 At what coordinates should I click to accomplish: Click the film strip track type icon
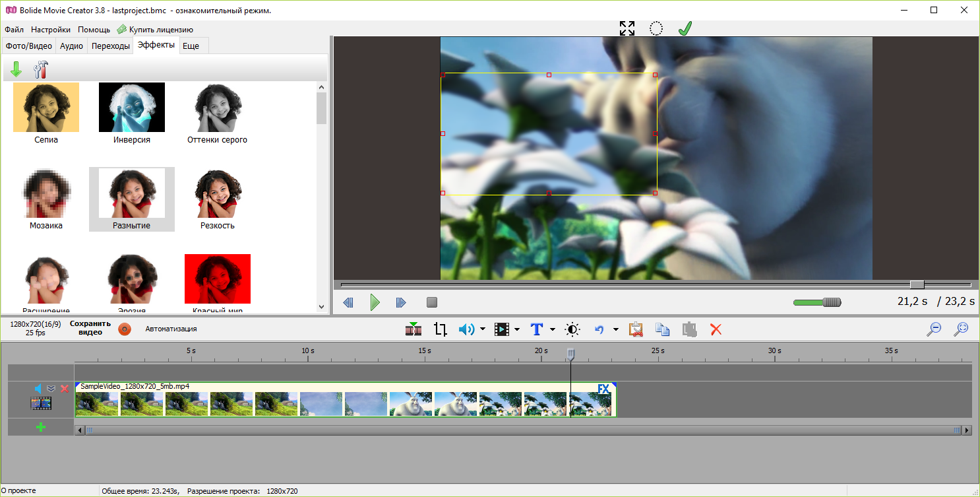41,403
